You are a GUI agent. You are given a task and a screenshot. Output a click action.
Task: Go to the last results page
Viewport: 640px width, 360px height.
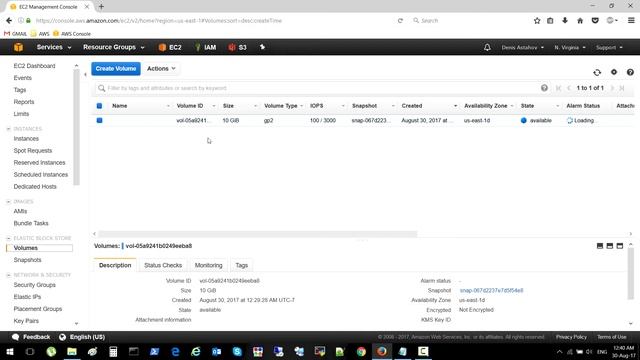pyautogui.click(x=622, y=88)
